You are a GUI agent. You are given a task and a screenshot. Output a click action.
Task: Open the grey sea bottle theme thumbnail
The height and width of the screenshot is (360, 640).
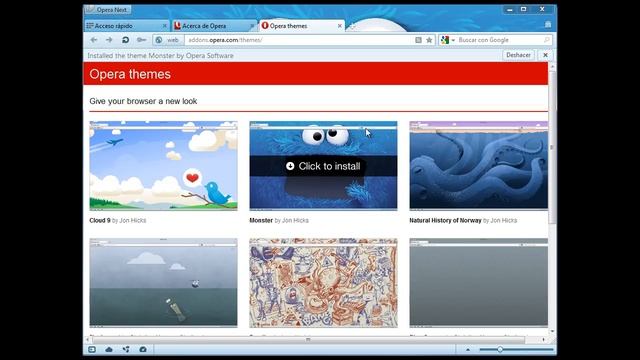(x=163, y=283)
